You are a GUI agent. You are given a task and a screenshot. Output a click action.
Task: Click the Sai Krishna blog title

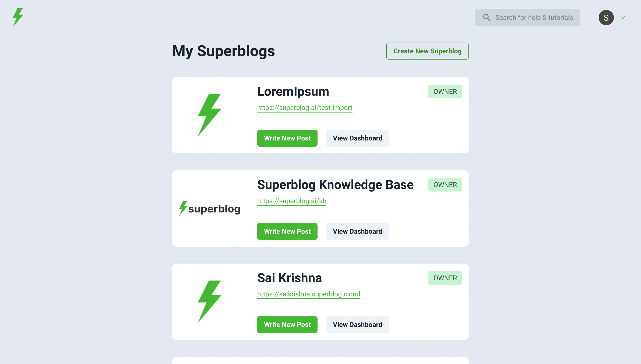pyautogui.click(x=289, y=278)
